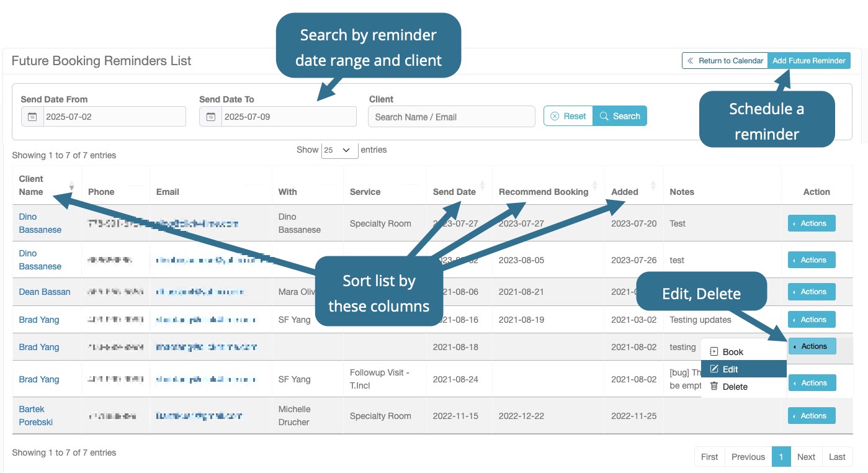Expand Actions menu for first Dino Bassanese

812,223
